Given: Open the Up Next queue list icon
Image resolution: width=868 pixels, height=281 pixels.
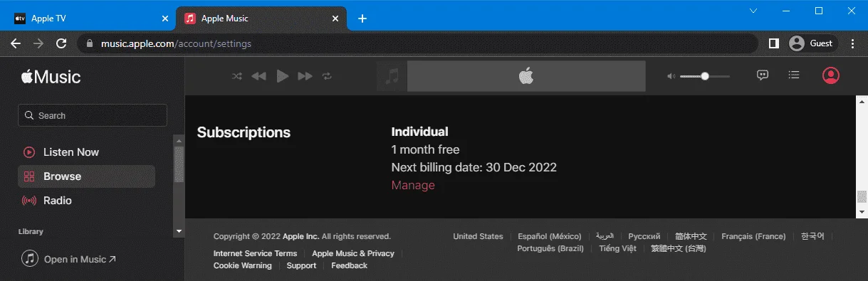Looking at the screenshot, I should tap(795, 75).
